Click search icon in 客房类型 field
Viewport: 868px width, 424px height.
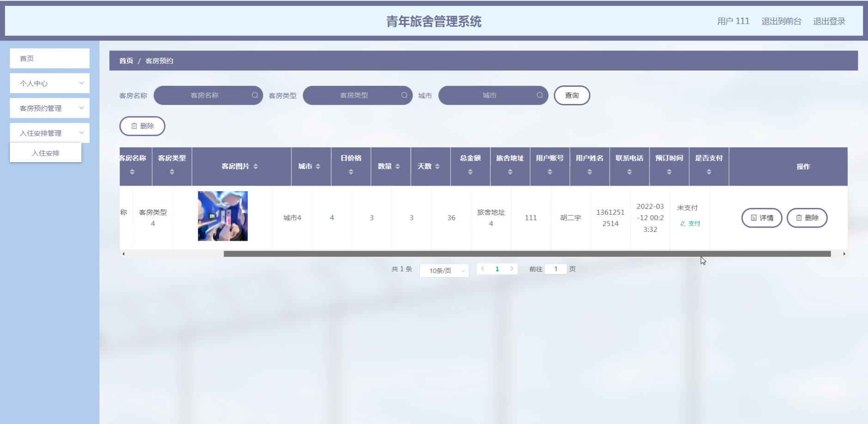tap(404, 95)
